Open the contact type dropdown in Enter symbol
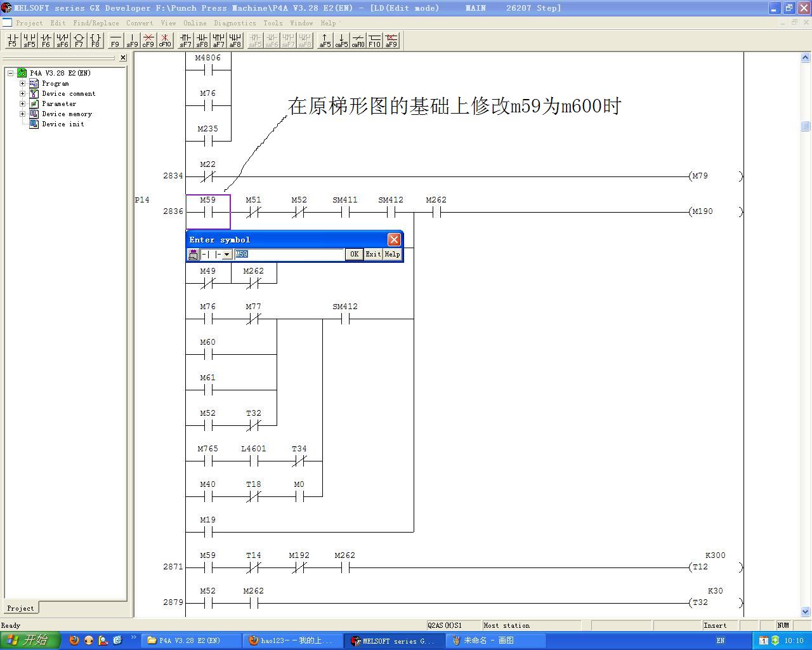The image size is (812, 650). click(x=226, y=255)
